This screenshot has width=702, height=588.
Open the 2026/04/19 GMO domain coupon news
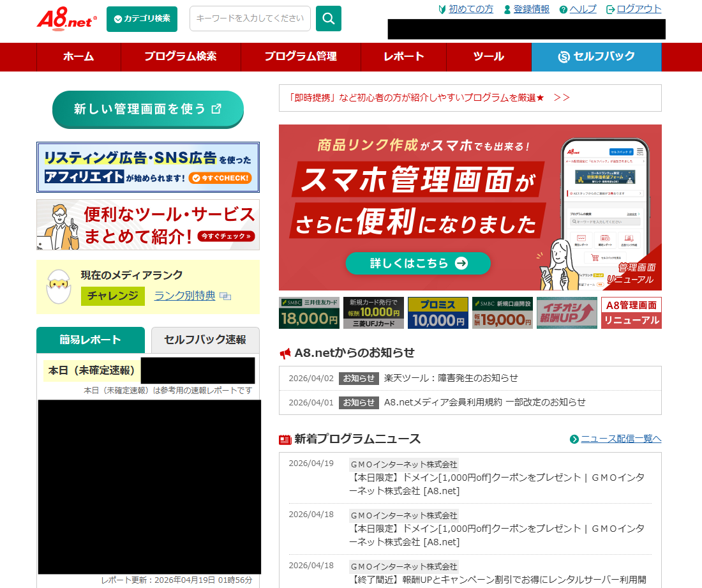point(497,484)
